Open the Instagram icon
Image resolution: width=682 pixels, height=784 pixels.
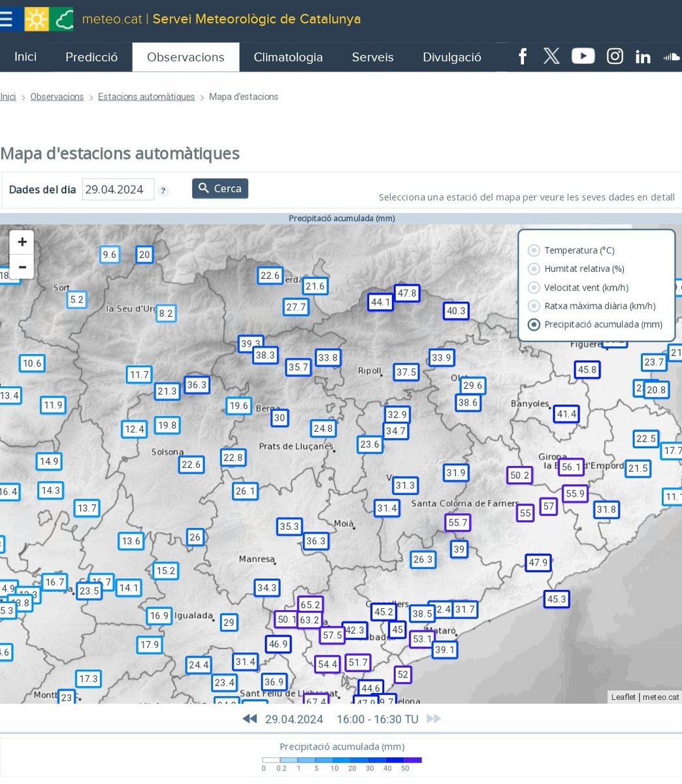[x=615, y=56]
